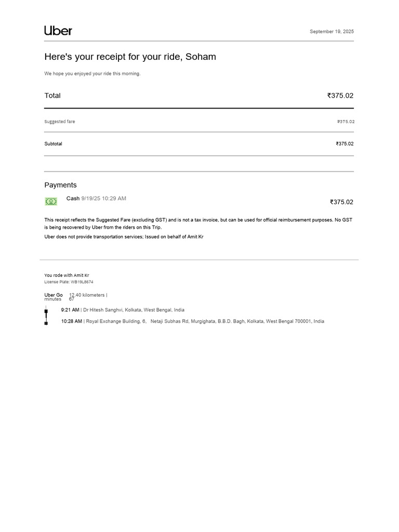Click the driver name Amit Kr line

pos(66,275)
